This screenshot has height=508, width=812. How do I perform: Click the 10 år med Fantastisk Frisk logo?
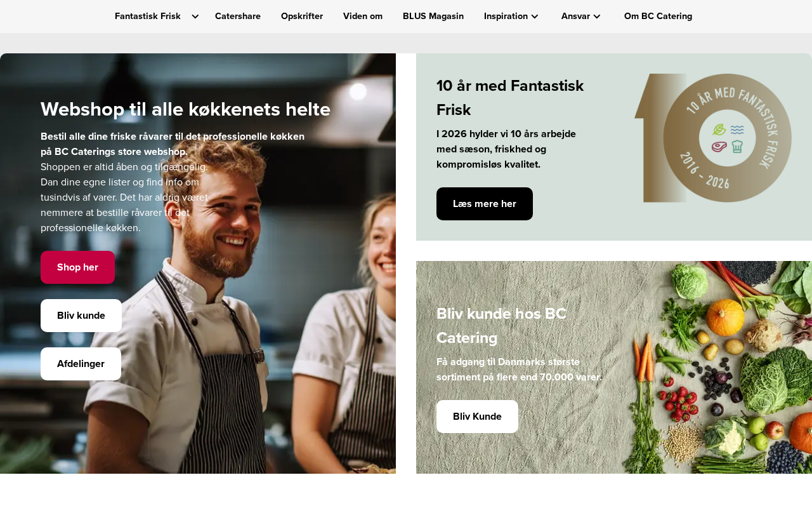(713, 138)
